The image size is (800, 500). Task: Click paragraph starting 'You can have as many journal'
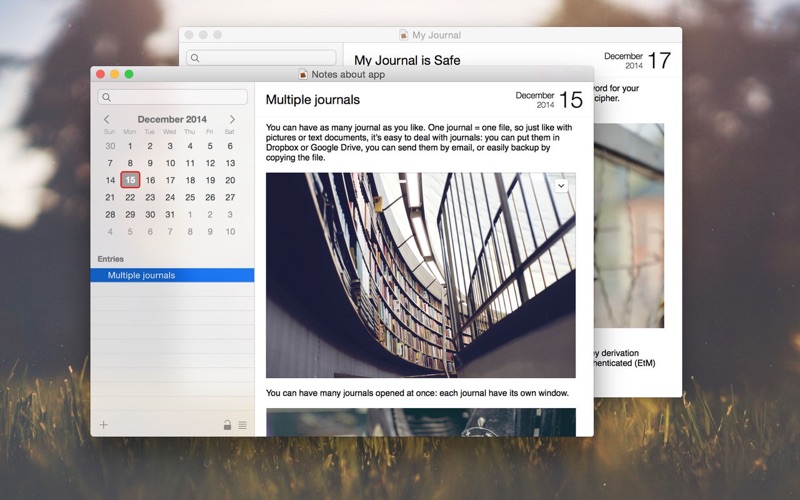pyautogui.click(x=419, y=142)
